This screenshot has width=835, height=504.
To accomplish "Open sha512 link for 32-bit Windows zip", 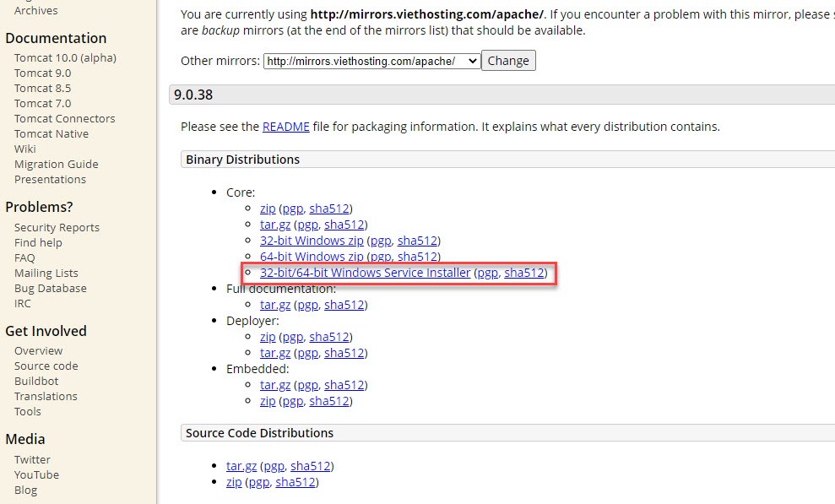I will (x=417, y=241).
